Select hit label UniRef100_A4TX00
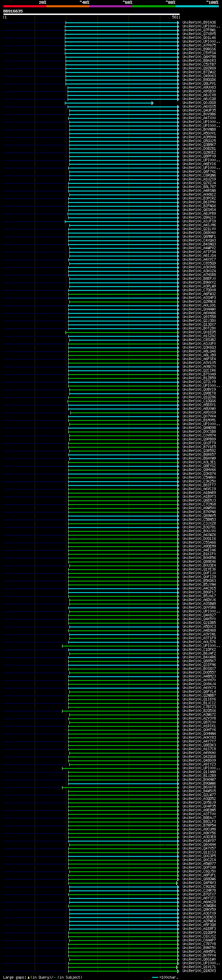 pyautogui.click(x=199, y=118)
